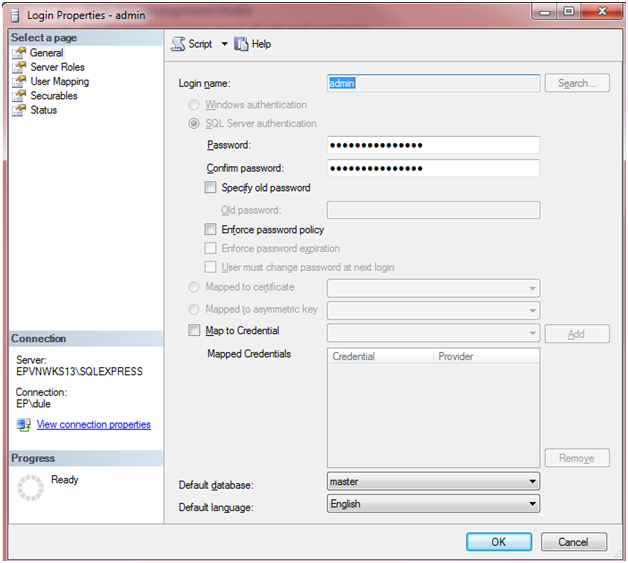628x563 pixels.
Task: Switch to the Status page
Action: [43, 110]
